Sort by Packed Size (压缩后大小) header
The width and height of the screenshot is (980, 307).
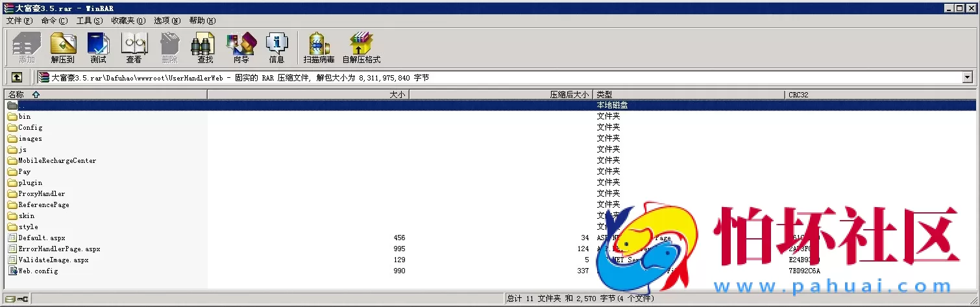[x=501, y=95]
